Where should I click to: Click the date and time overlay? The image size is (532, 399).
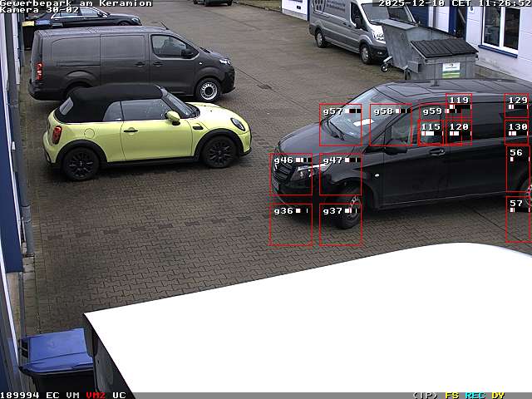click(x=454, y=3)
